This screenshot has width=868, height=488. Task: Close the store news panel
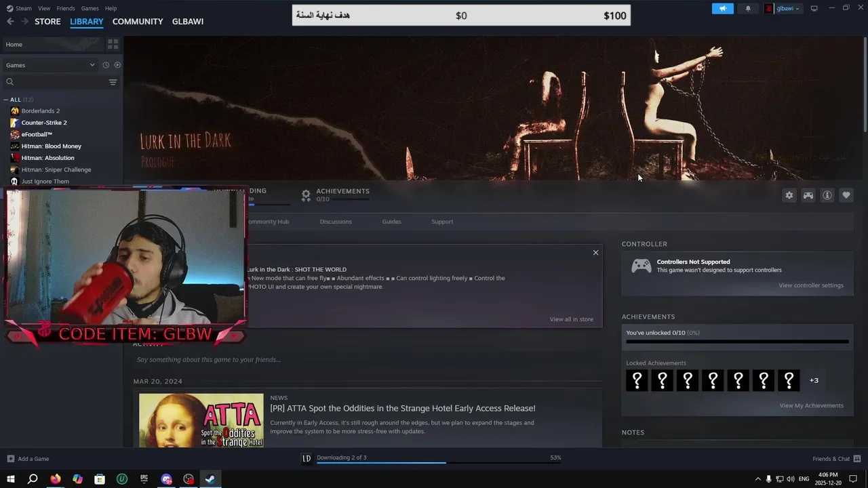click(595, 253)
